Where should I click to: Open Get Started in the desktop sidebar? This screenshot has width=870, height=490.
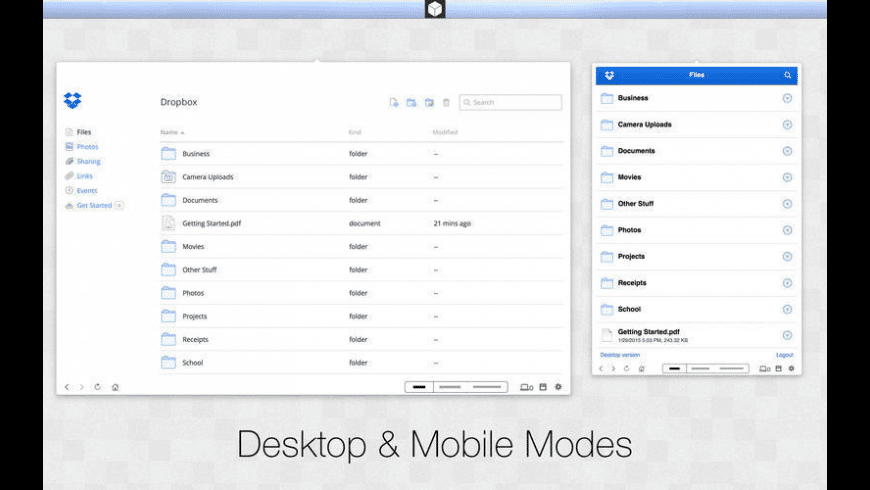[x=94, y=205]
